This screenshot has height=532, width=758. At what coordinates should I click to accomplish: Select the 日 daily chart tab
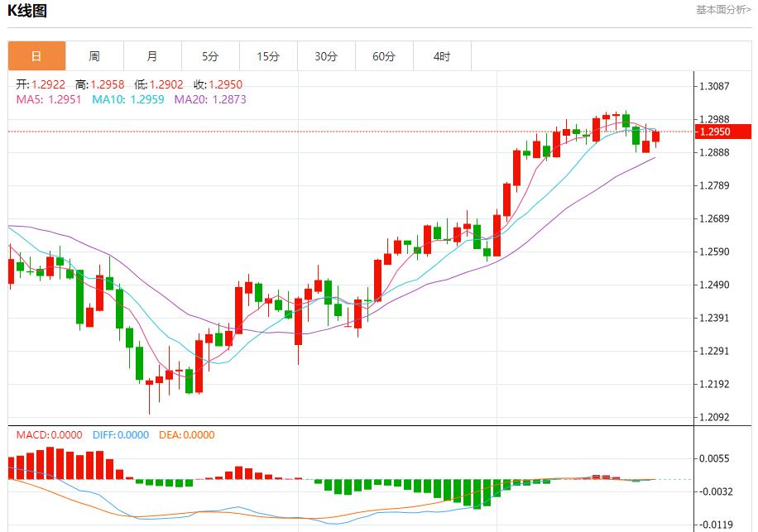tap(36, 56)
